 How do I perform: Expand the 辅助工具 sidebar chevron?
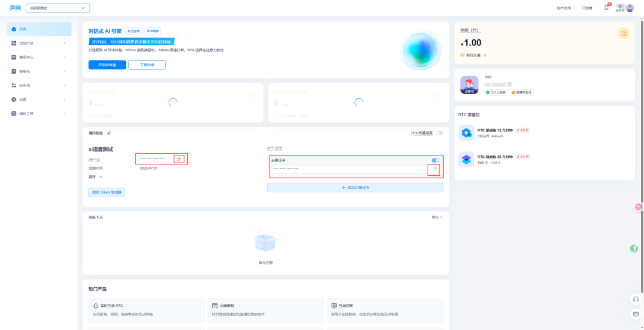pyautogui.click(x=65, y=113)
